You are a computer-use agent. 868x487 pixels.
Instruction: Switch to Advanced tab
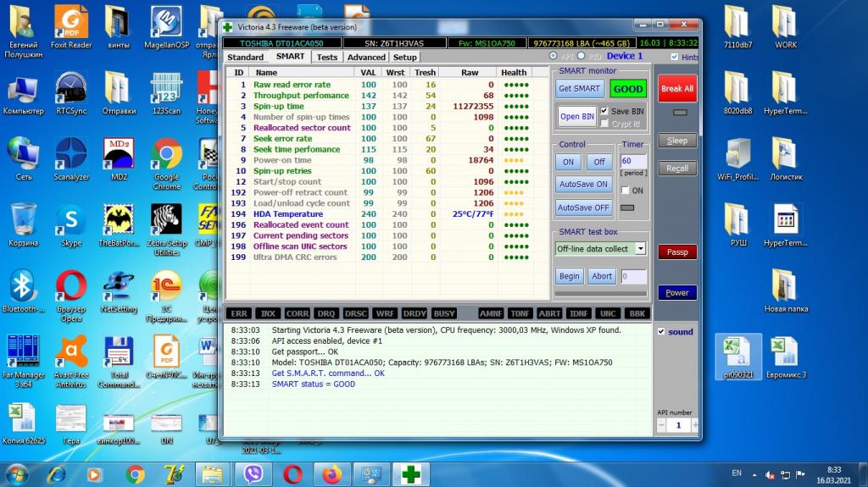click(x=366, y=57)
